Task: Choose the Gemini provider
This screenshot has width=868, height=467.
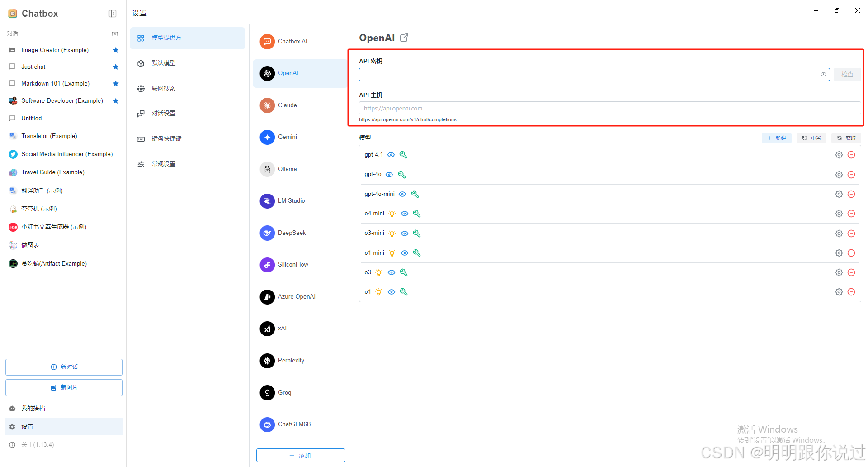Action: tap(300, 137)
